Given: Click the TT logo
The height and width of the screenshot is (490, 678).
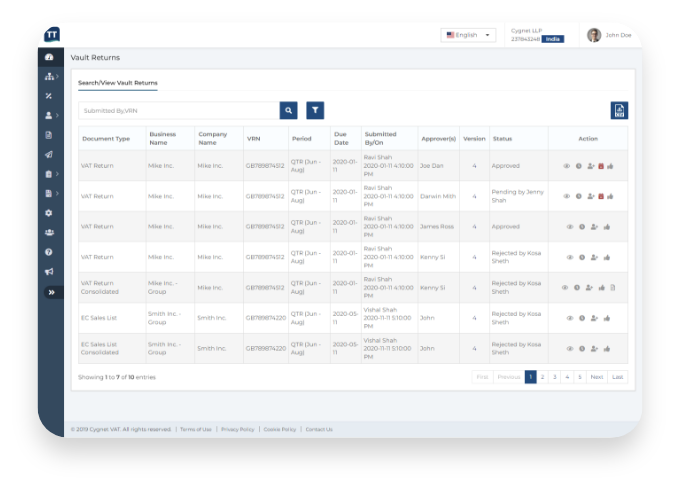Looking at the screenshot, I should coord(52,35).
